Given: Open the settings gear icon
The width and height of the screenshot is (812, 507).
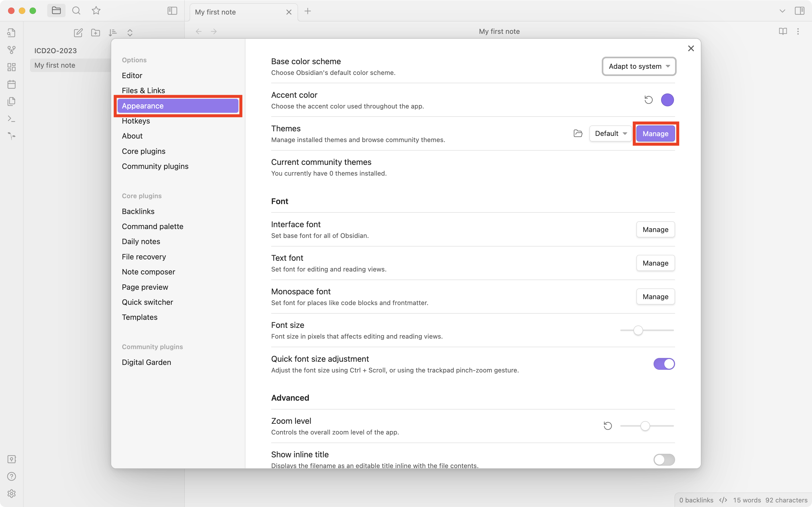Looking at the screenshot, I should 12,494.
